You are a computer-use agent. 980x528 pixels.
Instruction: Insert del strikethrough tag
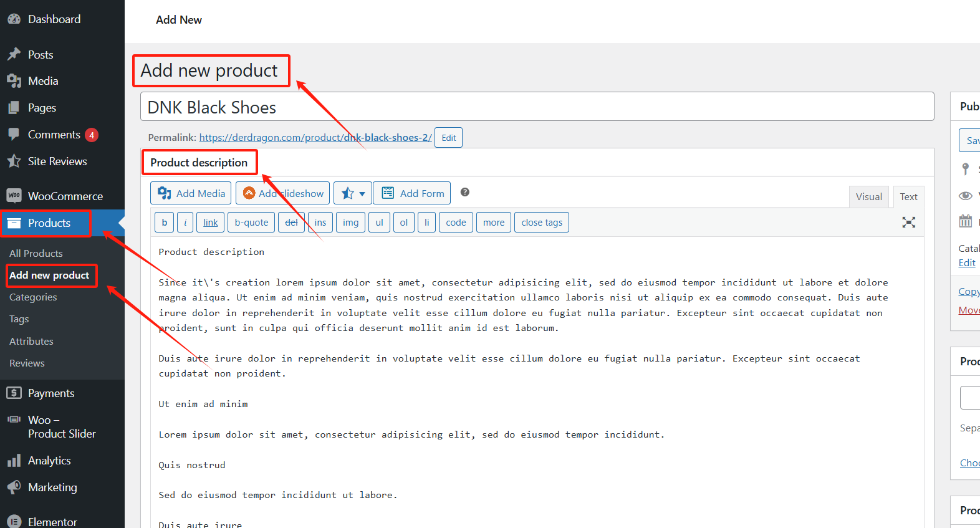click(x=291, y=223)
